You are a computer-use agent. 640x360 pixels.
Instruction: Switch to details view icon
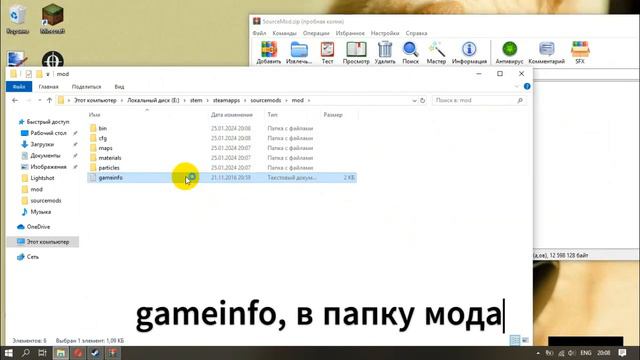click(x=515, y=340)
